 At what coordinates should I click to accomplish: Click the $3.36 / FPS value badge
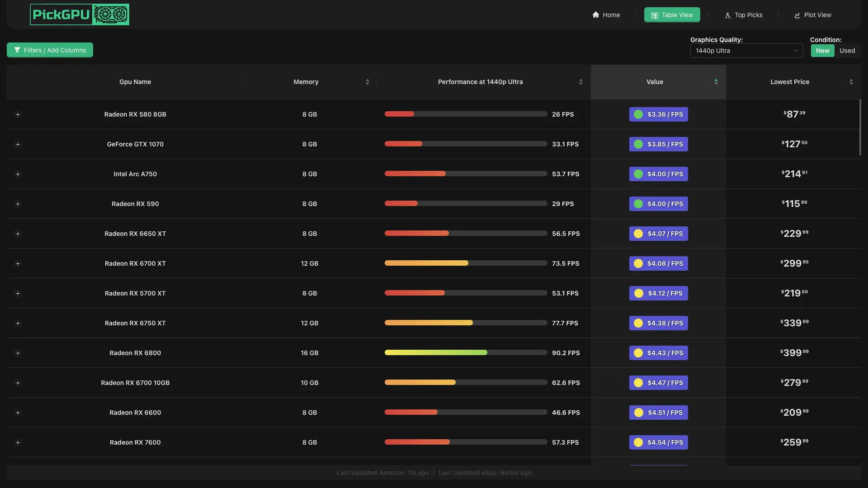click(x=658, y=114)
